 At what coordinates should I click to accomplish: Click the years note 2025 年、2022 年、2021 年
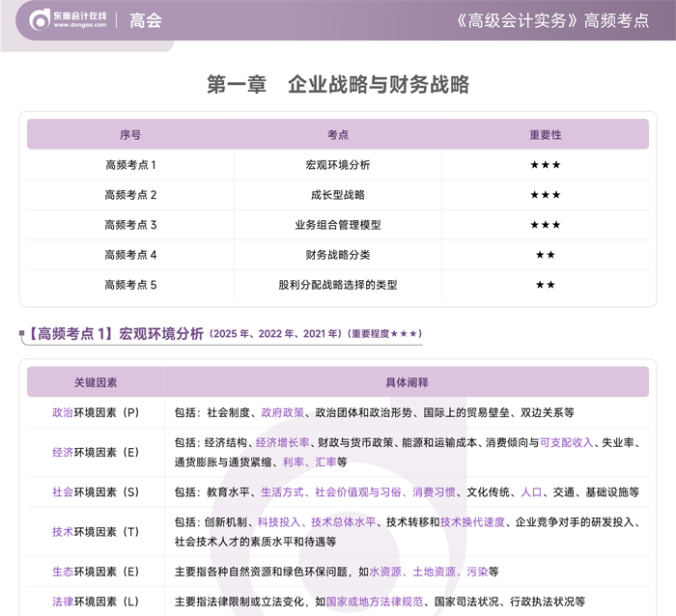(x=276, y=334)
